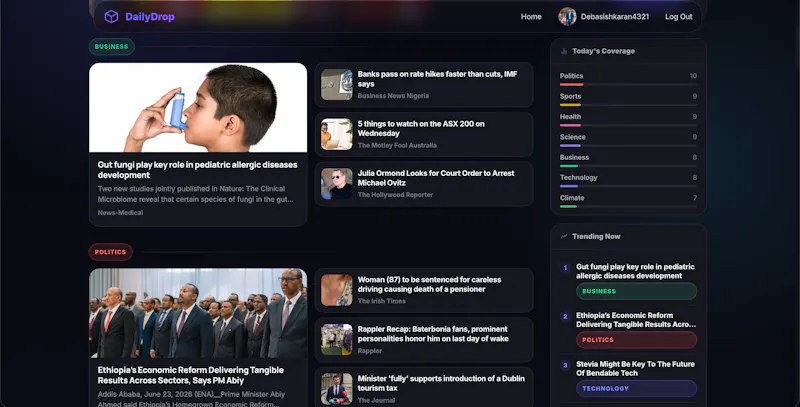Select Technology in Today's Coverage
Viewport: 800px width, 407px height.
(579, 177)
